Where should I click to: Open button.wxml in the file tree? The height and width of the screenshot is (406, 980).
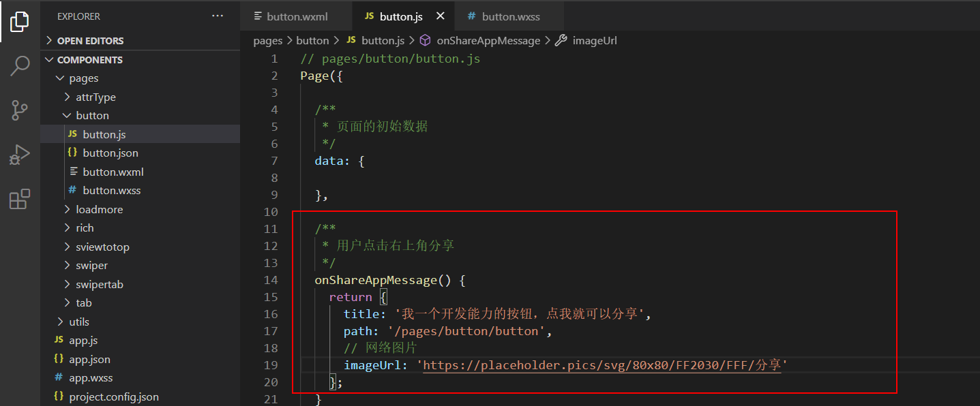tap(140, 172)
